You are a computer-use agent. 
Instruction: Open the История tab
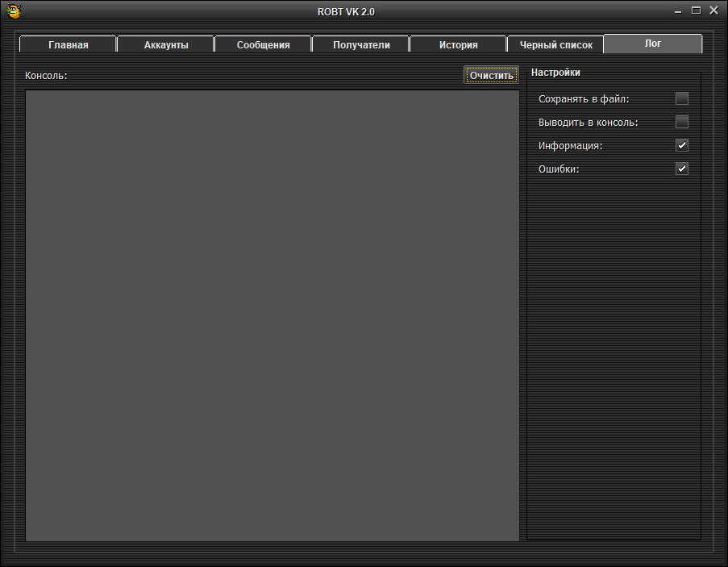tap(458, 45)
